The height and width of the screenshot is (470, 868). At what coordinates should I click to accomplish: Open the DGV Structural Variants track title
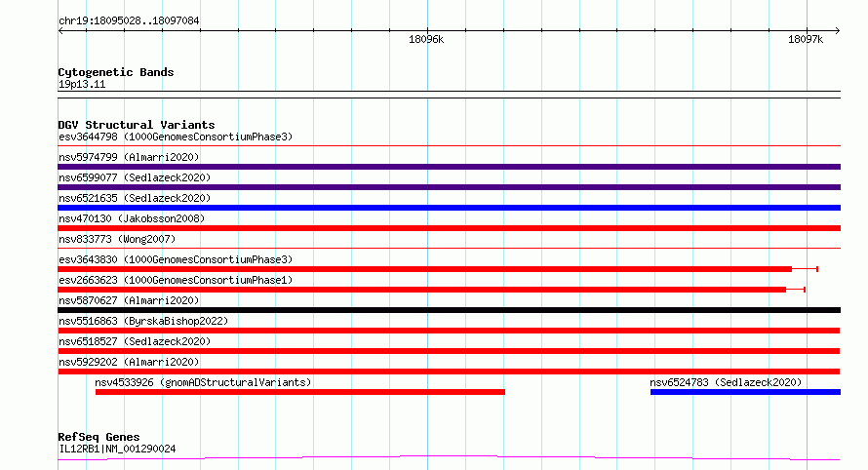point(137,125)
